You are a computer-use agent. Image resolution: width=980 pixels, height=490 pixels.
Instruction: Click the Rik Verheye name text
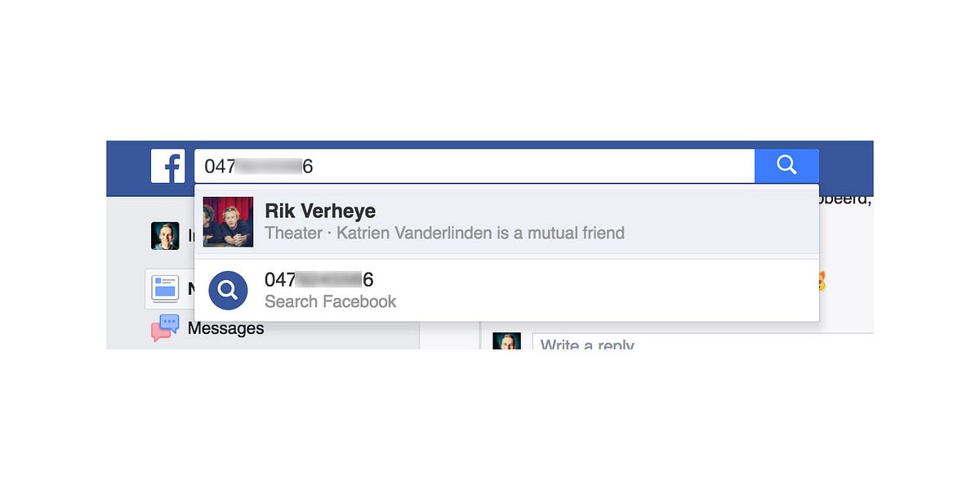[x=320, y=211]
